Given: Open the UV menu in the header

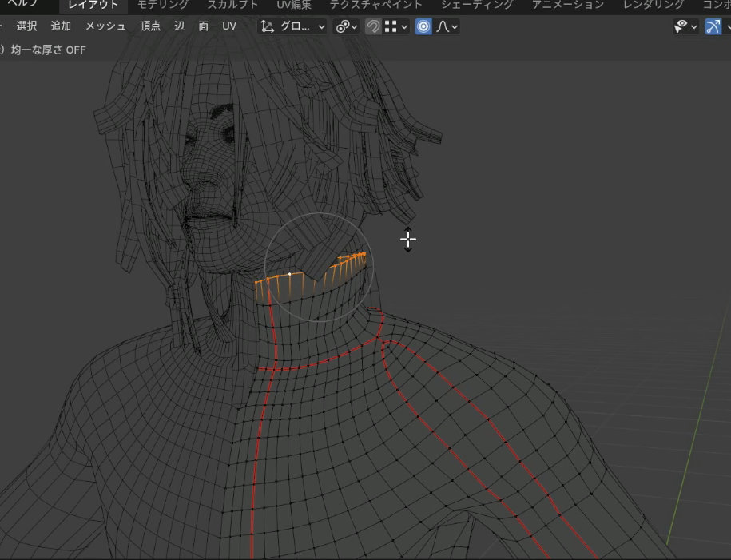Looking at the screenshot, I should (229, 26).
